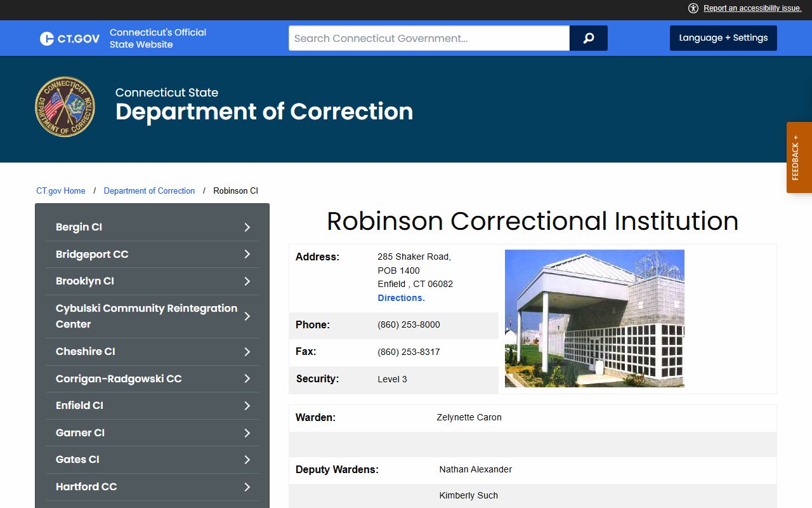The height and width of the screenshot is (508, 812).
Task: Open Language + Settings button
Action: pyautogui.click(x=723, y=38)
